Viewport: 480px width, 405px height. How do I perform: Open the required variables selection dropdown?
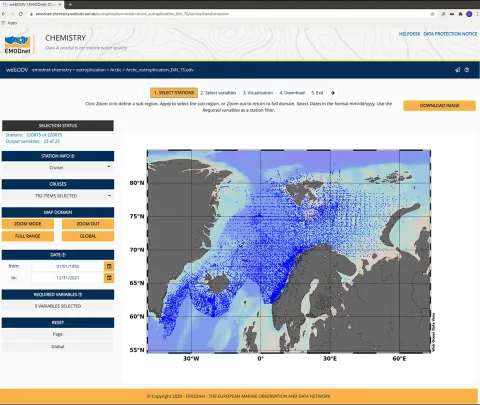[58, 306]
